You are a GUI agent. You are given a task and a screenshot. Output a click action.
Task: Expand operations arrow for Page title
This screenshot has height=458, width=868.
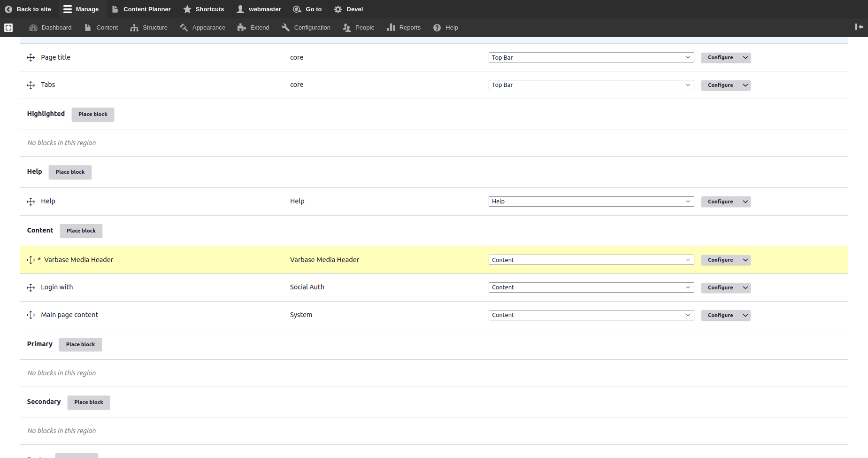(x=745, y=57)
